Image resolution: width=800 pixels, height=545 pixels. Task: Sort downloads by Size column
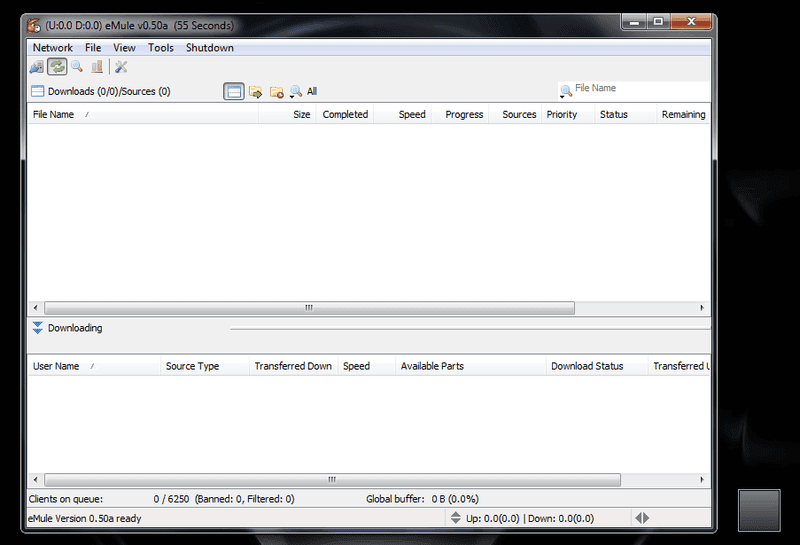287,114
